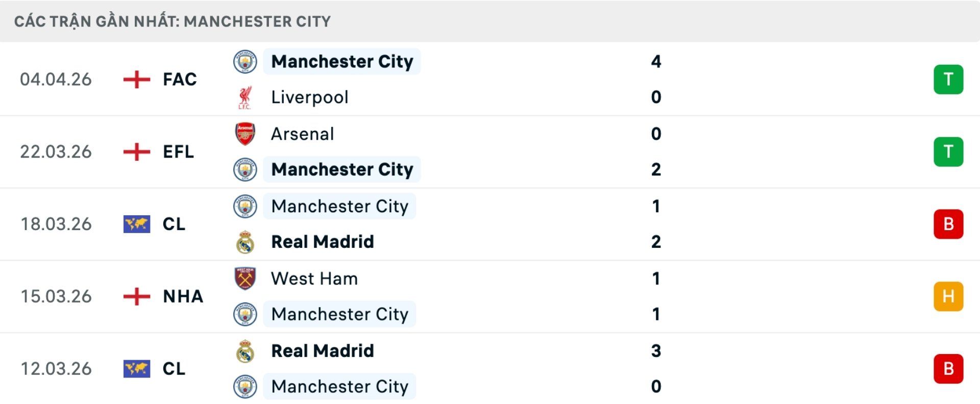Click the Liverpool club crest

[x=245, y=97]
